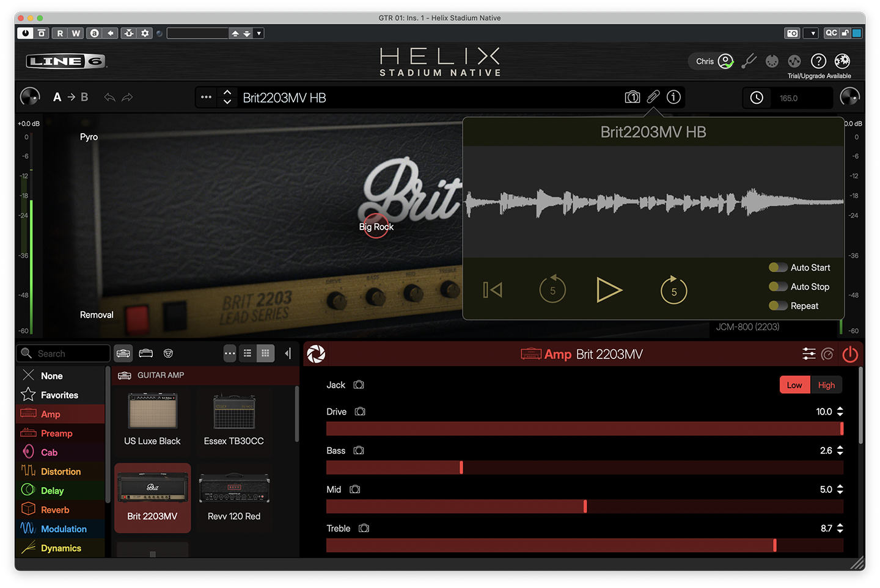Screen dimensions: 880x588
Task: Toggle the host Write automation W button
Action: click(76, 33)
